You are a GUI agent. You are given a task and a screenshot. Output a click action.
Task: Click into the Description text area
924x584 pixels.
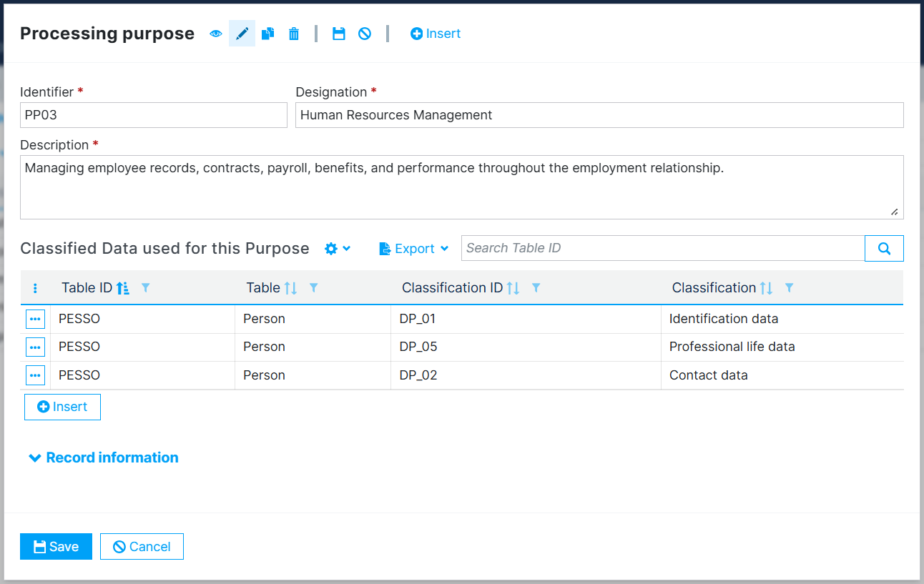click(x=462, y=187)
